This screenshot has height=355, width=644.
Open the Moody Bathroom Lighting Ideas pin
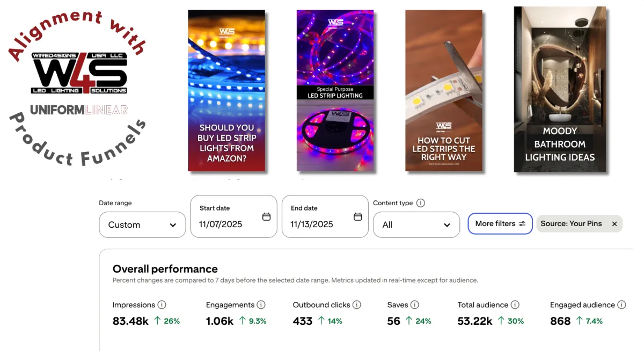560,89
